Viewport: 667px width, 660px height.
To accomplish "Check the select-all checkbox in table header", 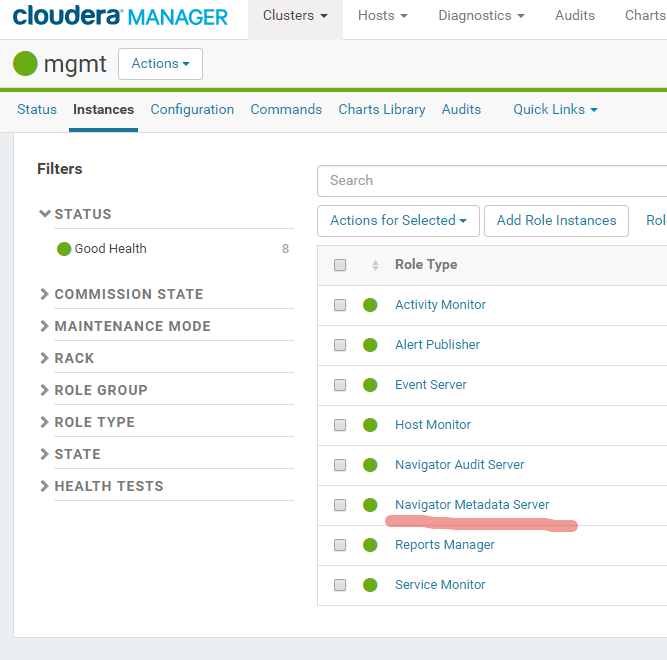I will pyautogui.click(x=340, y=265).
